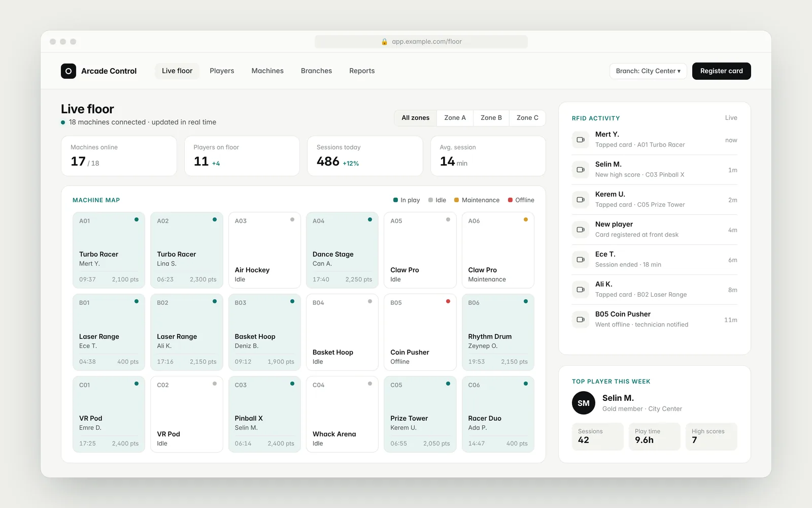This screenshot has height=508, width=812.
Task: Click the Register card button
Action: click(722, 71)
